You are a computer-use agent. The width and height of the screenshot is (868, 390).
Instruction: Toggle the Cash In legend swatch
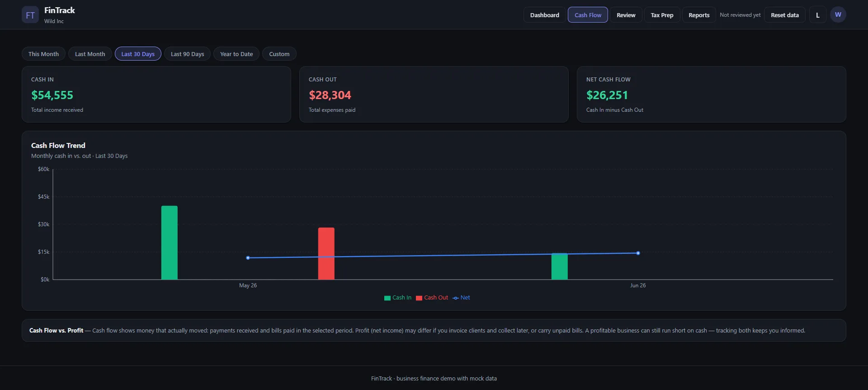[387, 298]
